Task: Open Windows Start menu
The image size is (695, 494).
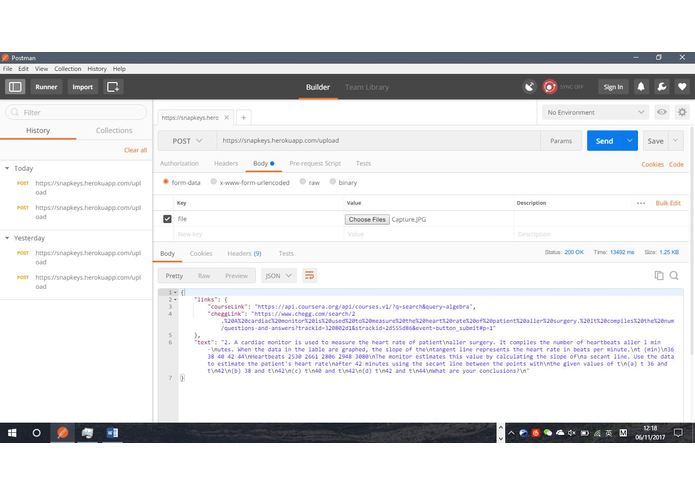Action: pyautogui.click(x=12, y=433)
